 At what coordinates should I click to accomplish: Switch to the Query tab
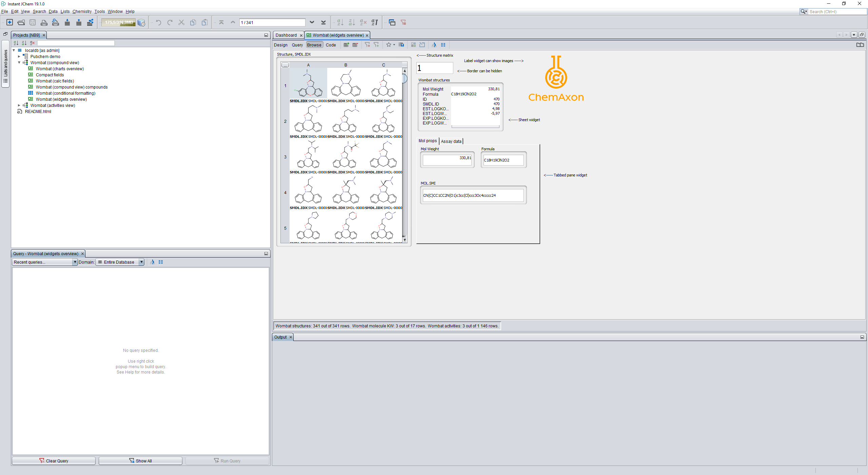296,44
